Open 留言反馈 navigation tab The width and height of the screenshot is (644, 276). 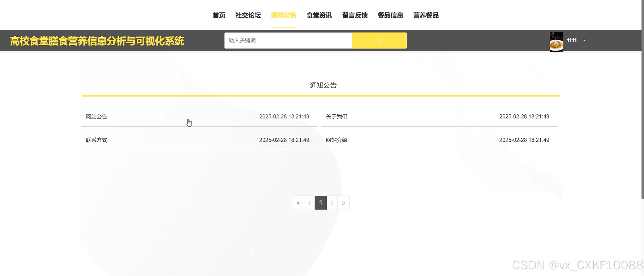355,15
